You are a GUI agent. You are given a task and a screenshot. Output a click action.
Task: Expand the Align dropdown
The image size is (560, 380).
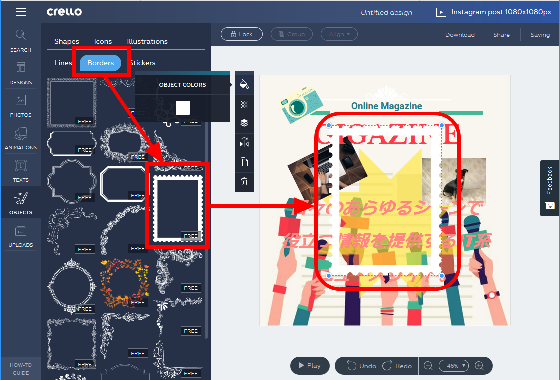339,34
